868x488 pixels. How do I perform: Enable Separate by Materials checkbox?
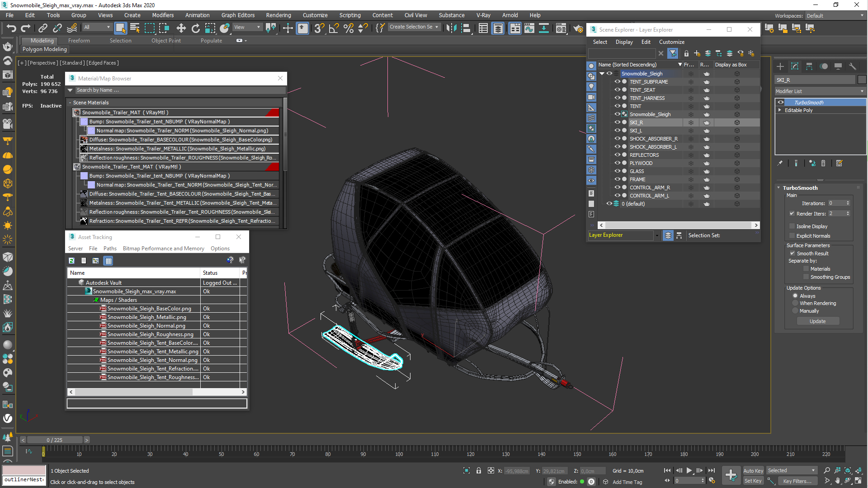[806, 269]
